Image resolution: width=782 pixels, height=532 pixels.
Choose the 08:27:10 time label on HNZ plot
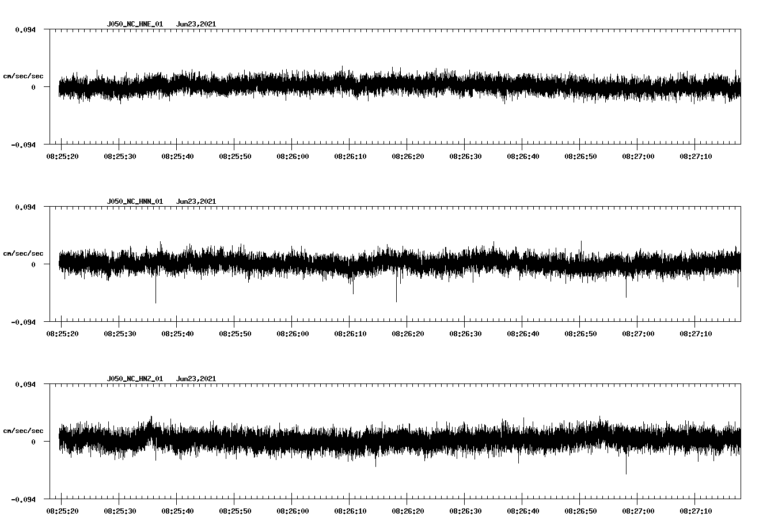point(696,511)
